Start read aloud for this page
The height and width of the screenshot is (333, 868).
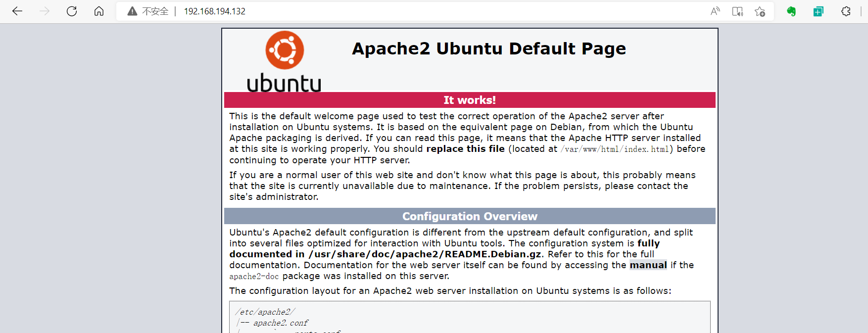coord(715,11)
